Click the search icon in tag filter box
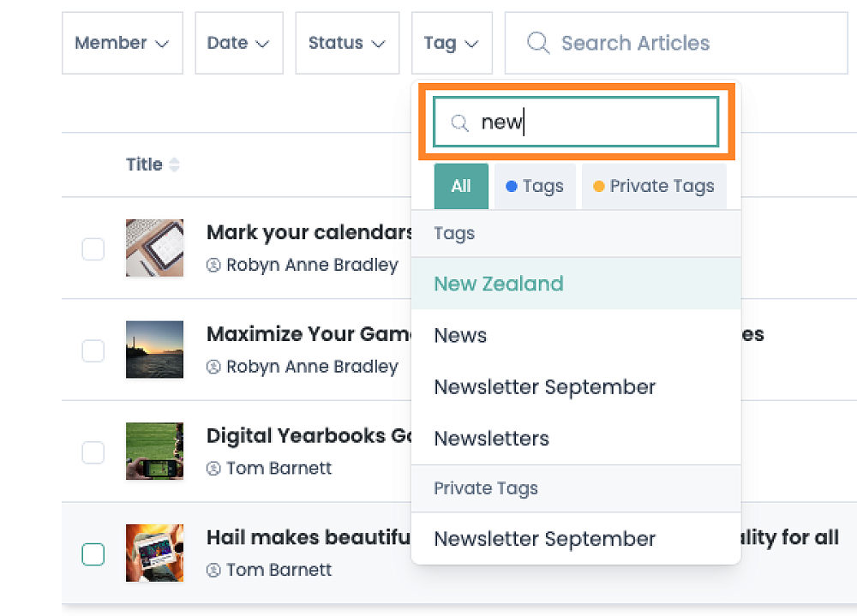The height and width of the screenshot is (616, 857). point(459,123)
